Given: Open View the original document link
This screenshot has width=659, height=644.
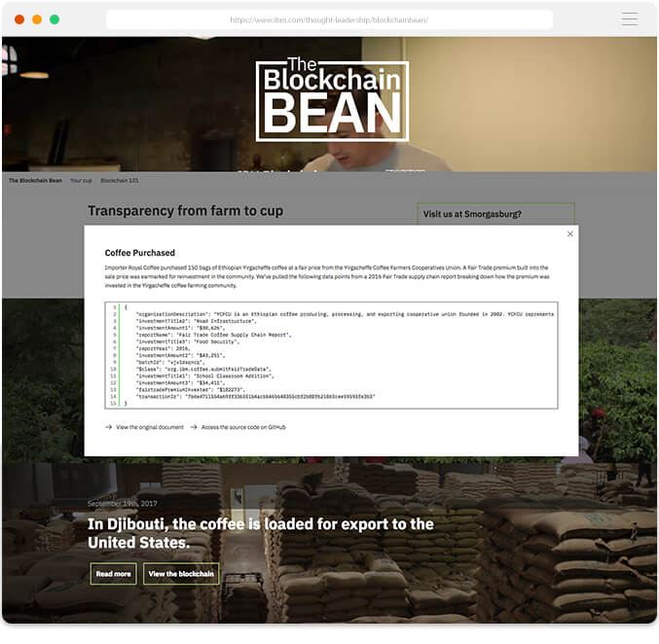Looking at the screenshot, I should click(x=150, y=427).
